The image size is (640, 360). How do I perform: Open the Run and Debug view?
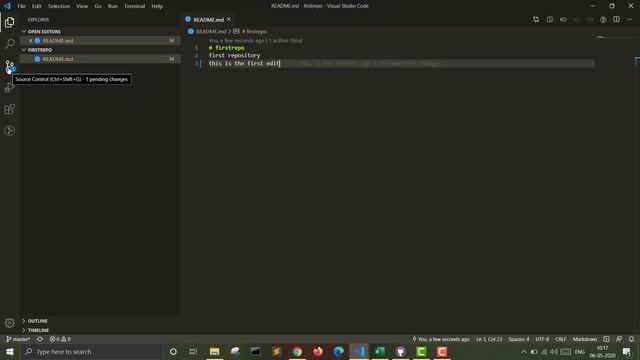9,87
